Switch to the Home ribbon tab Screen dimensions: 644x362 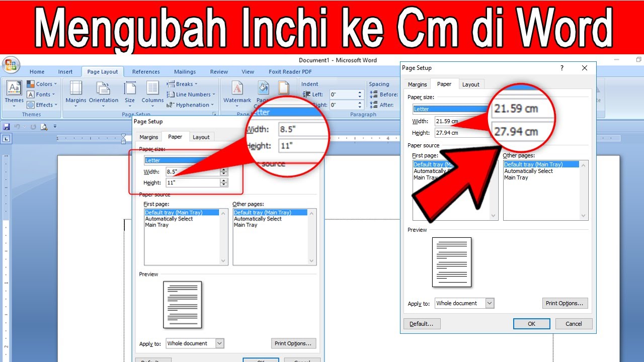[x=37, y=72]
